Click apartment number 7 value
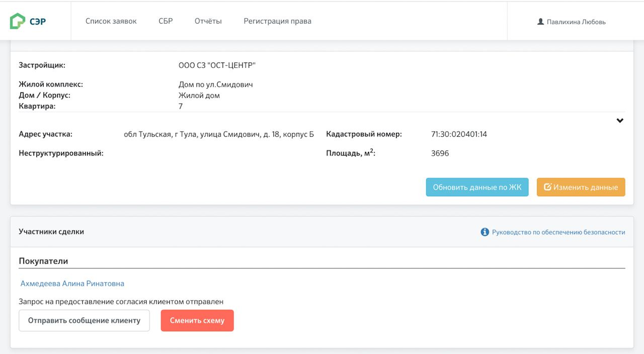 [180, 106]
